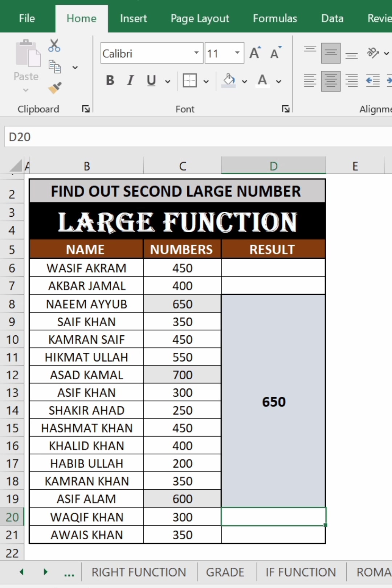Select column D header
This screenshot has height=588, width=392.
tap(274, 166)
